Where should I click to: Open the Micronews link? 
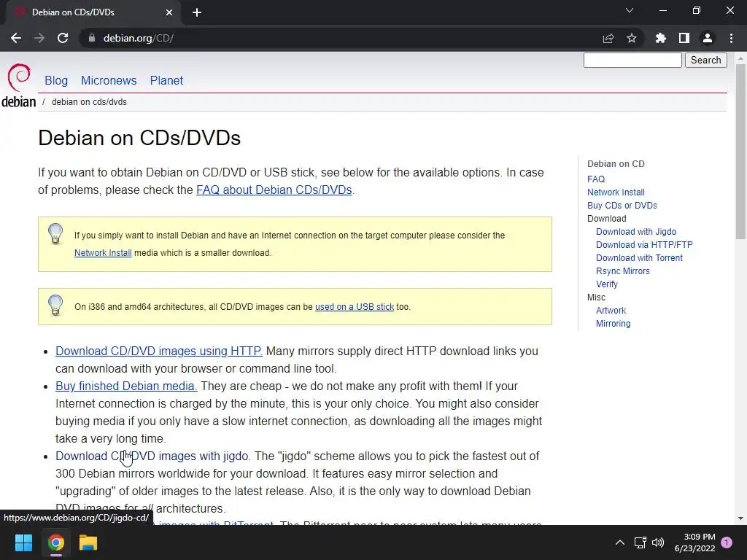109,80
